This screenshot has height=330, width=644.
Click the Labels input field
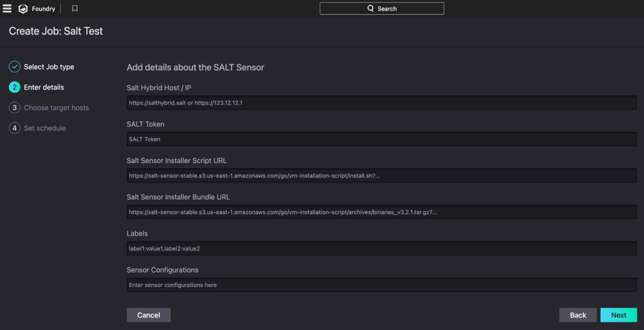382,248
